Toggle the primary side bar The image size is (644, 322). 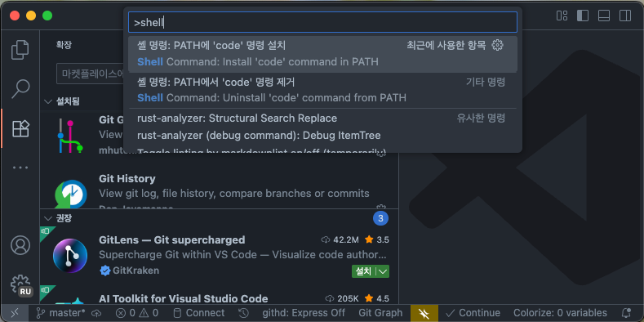click(x=583, y=16)
